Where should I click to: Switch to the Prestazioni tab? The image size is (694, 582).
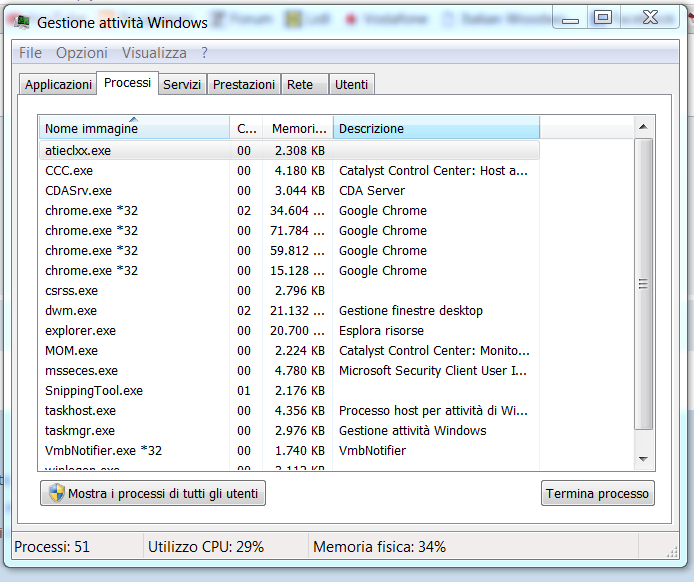click(x=244, y=85)
